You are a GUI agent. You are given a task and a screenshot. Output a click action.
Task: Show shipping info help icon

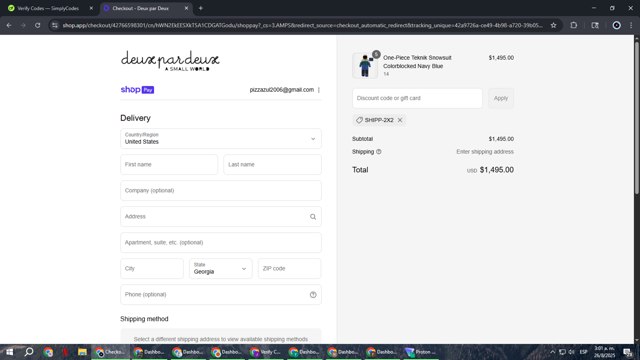378,152
